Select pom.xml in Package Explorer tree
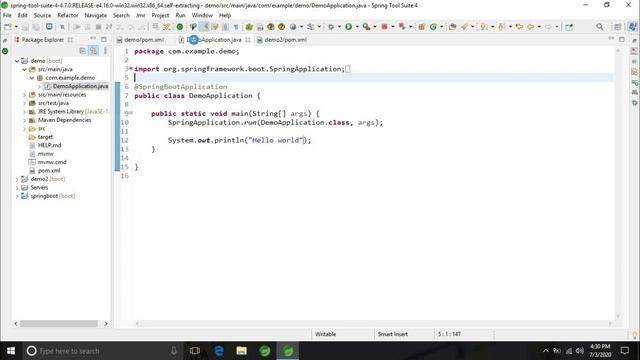The height and width of the screenshot is (360, 640). pos(49,171)
